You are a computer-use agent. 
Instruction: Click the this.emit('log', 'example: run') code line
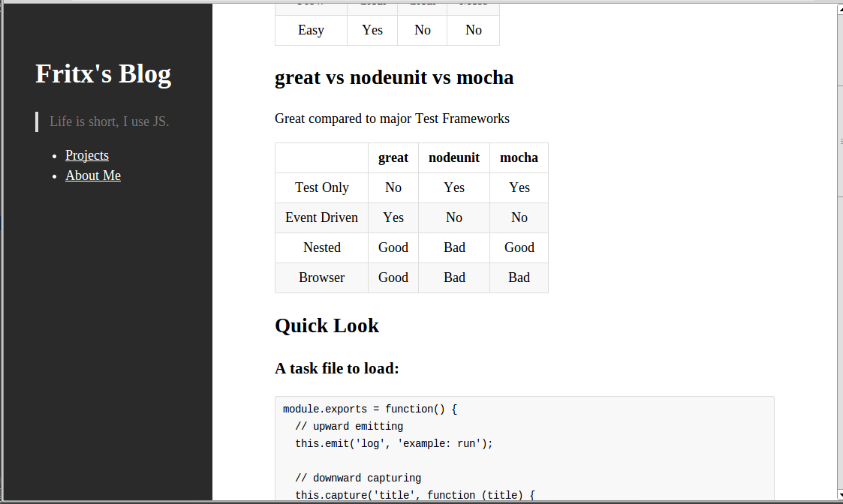(393, 443)
